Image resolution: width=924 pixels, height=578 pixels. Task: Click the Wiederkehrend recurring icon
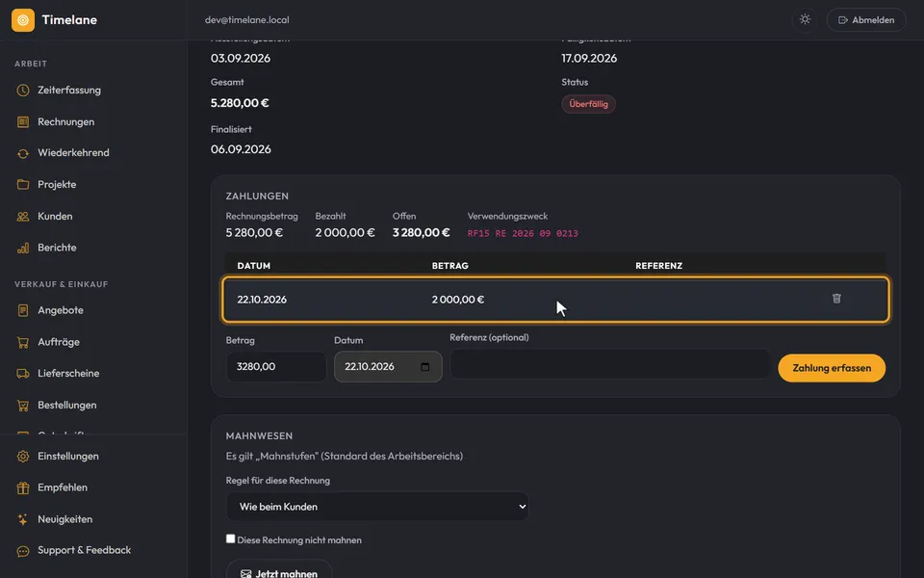pyautogui.click(x=23, y=153)
